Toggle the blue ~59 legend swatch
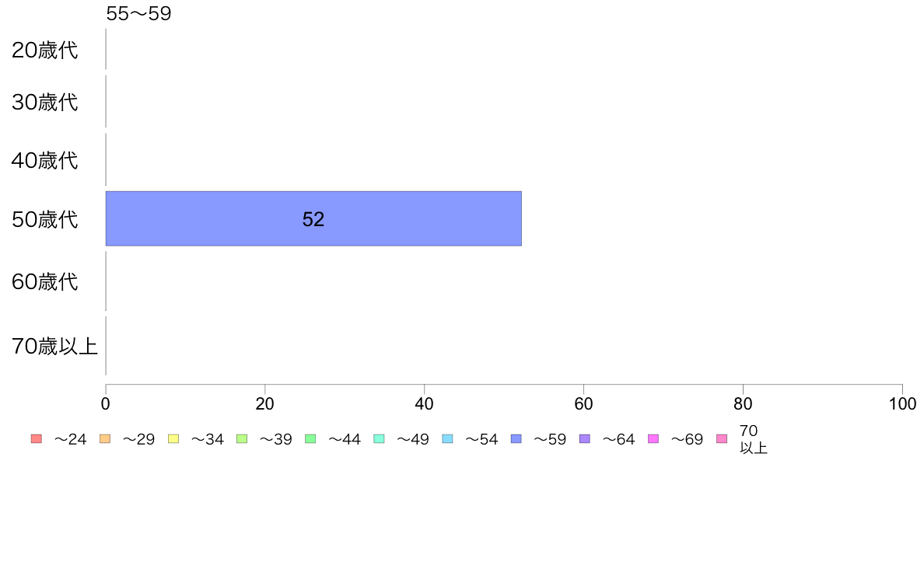Screen dimensions: 924x572 pyautogui.click(x=516, y=439)
